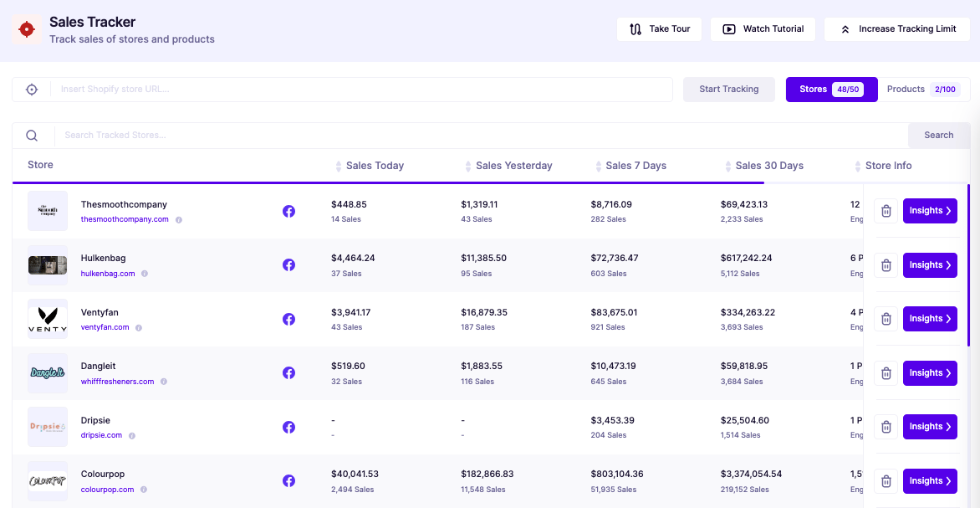Screen dimensions: 980x508
Task: Click the magnifier icon in tracked stores search
Action: click(32, 135)
